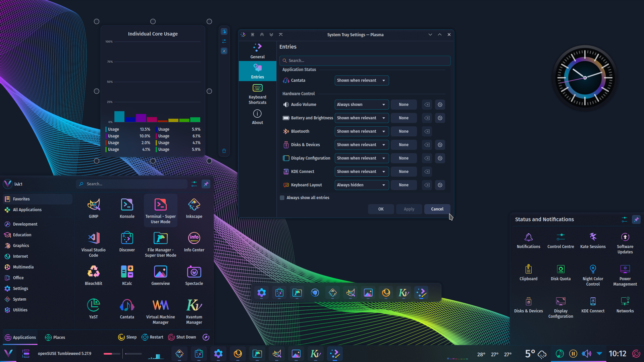
Task: Click the taskbar digital clock 10:12
Action: coord(618,354)
